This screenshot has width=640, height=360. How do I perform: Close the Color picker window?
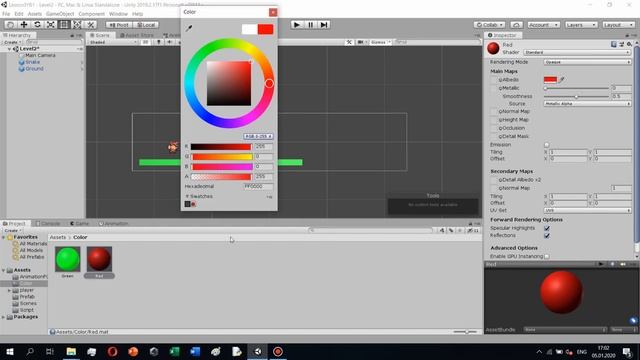click(x=273, y=12)
